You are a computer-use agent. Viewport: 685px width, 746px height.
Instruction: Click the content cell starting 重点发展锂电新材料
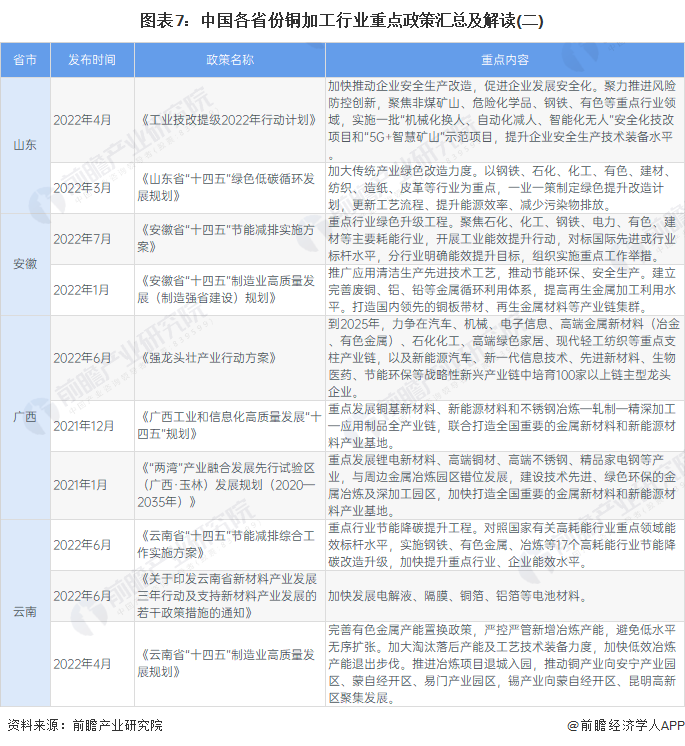(x=505, y=485)
